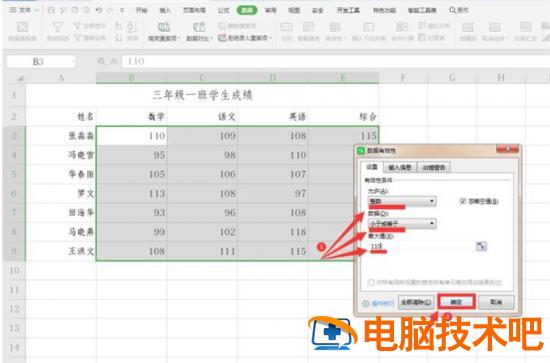This screenshot has height=363, width=550.
Task: Click the 插入下拉列表 icon
Action: (x=369, y=27)
